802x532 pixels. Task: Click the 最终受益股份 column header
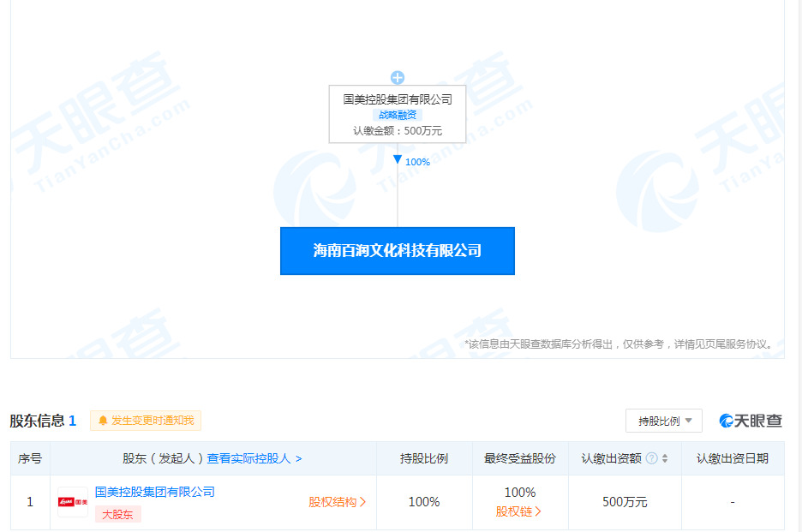point(520,458)
